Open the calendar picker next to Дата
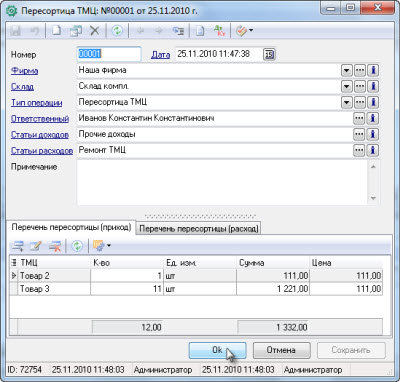This screenshot has height=382, width=400. [269, 54]
